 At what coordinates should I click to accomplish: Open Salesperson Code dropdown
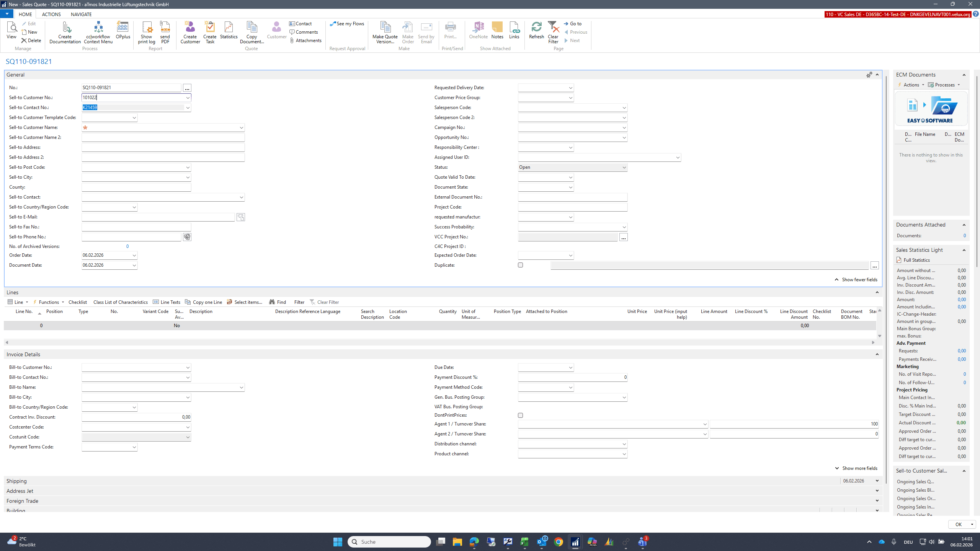[x=624, y=108]
